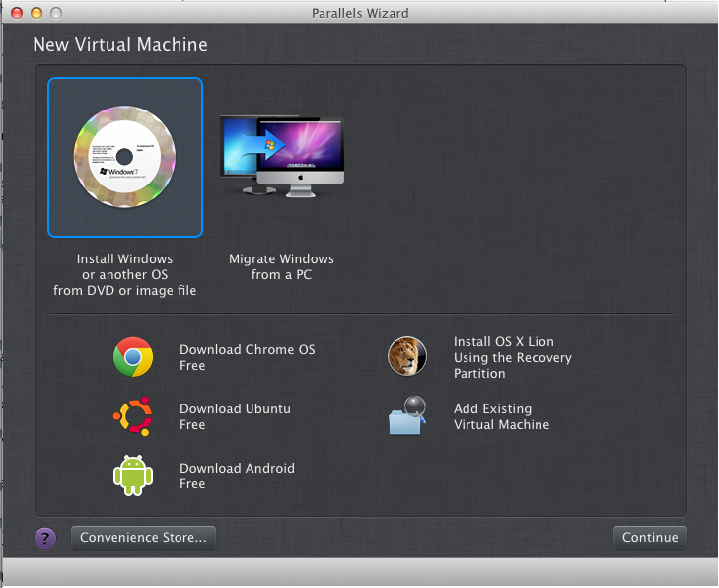Screen dimensions: 719x588
Task: Select 'Download Android Free' text
Action: click(237, 476)
